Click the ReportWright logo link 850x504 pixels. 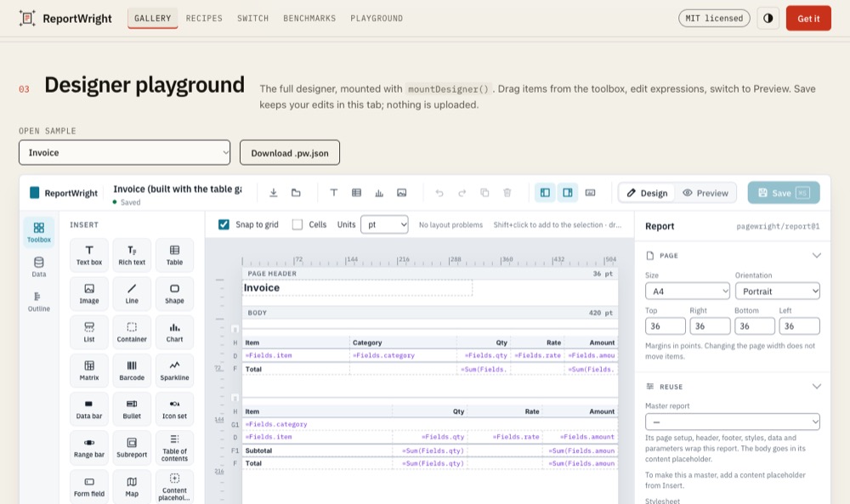coord(65,19)
